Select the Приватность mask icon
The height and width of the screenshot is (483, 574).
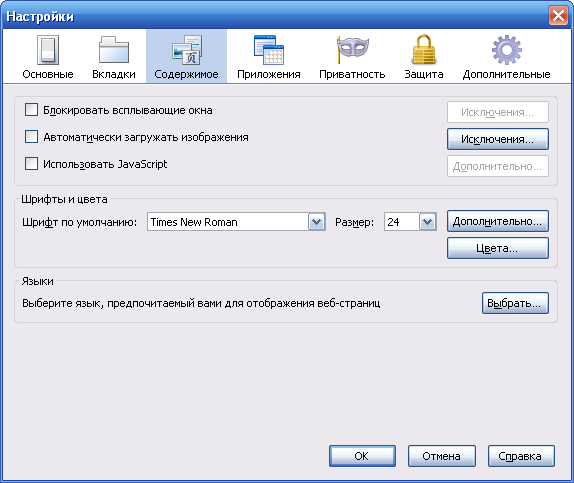(x=352, y=50)
